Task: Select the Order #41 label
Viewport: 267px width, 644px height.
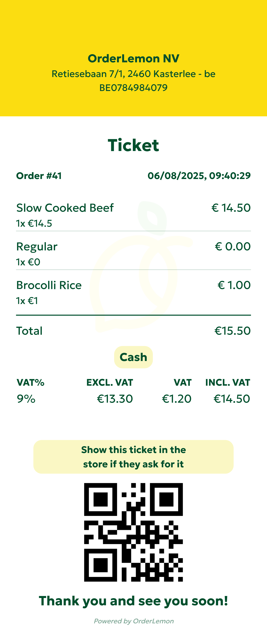Action: [39, 176]
